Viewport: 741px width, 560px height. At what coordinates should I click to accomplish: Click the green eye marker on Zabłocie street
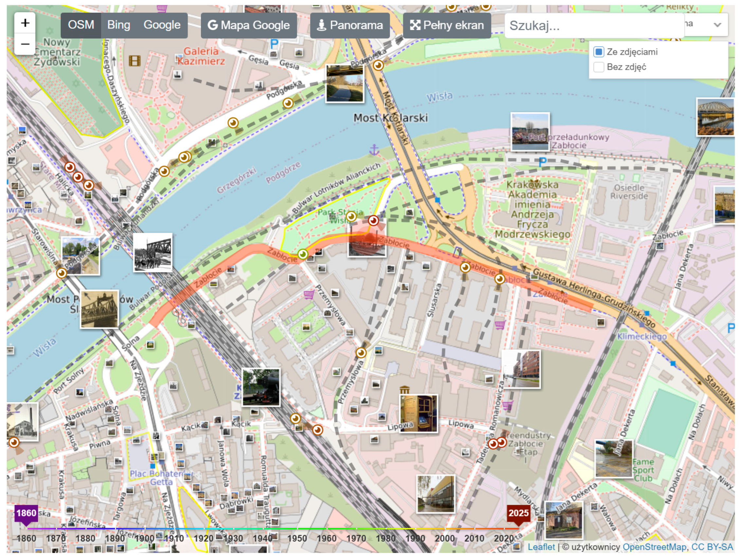pos(302,254)
